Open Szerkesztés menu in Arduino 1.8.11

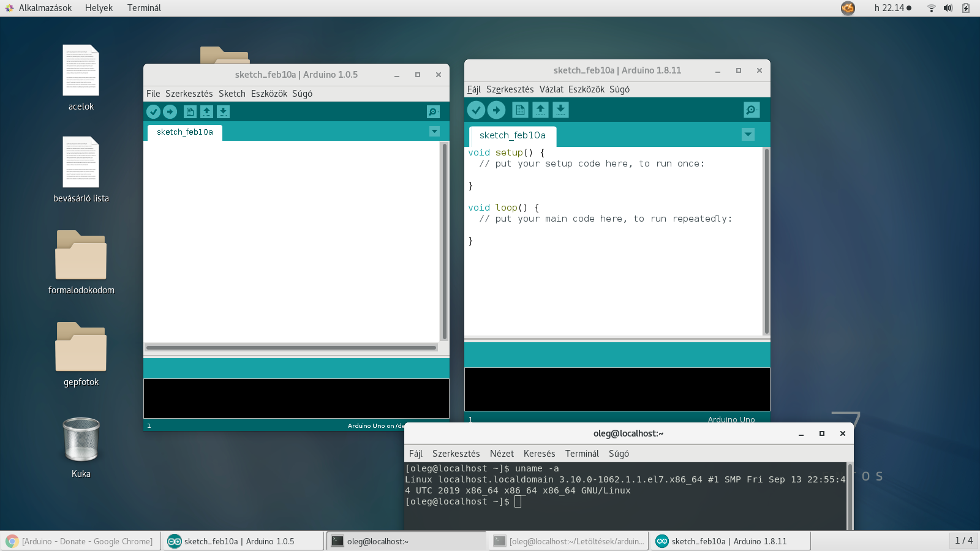click(x=510, y=89)
